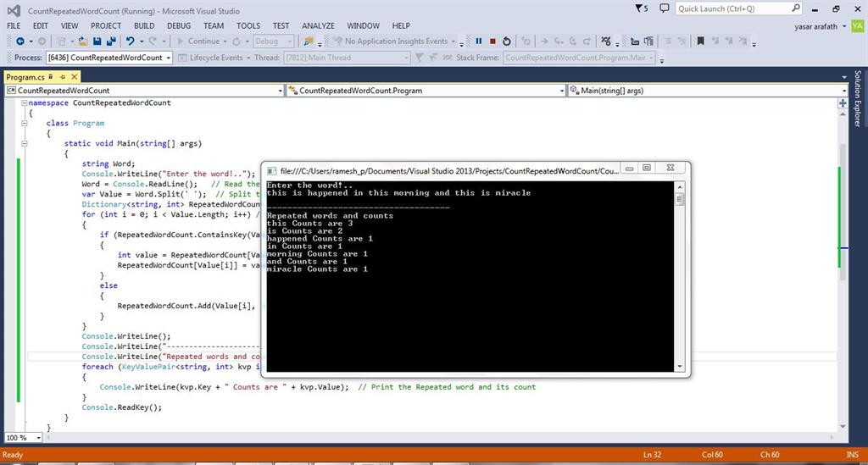The image size is (868, 465).
Task: Restart the debugging session
Action: pyautogui.click(x=507, y=41)
